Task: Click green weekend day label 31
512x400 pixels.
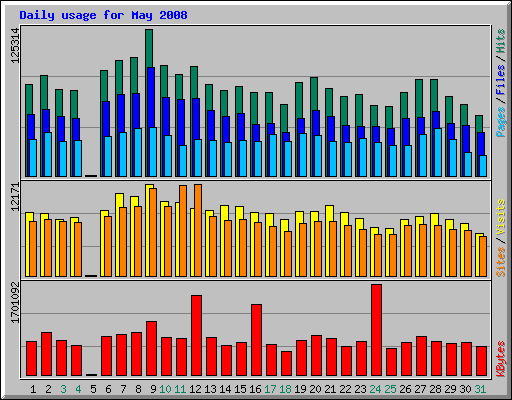Action: pyautogui.click(x=480, y=389)
